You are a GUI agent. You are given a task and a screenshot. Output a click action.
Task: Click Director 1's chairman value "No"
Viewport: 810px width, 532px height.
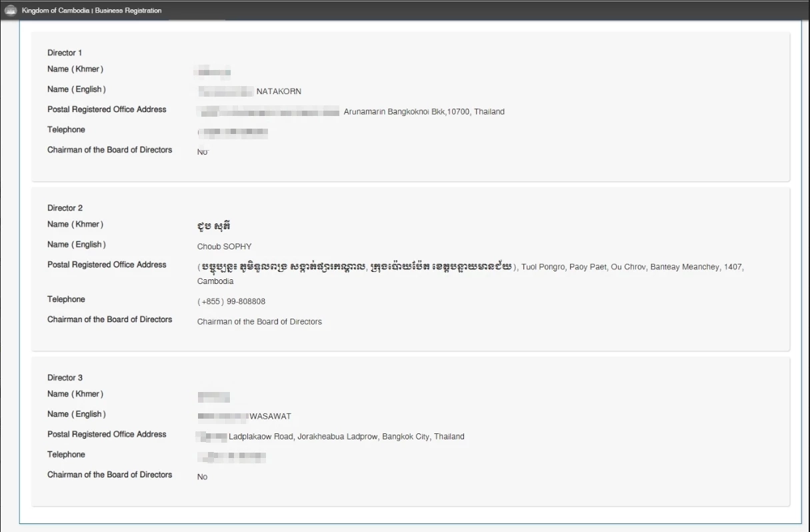[x=202, y=152]
